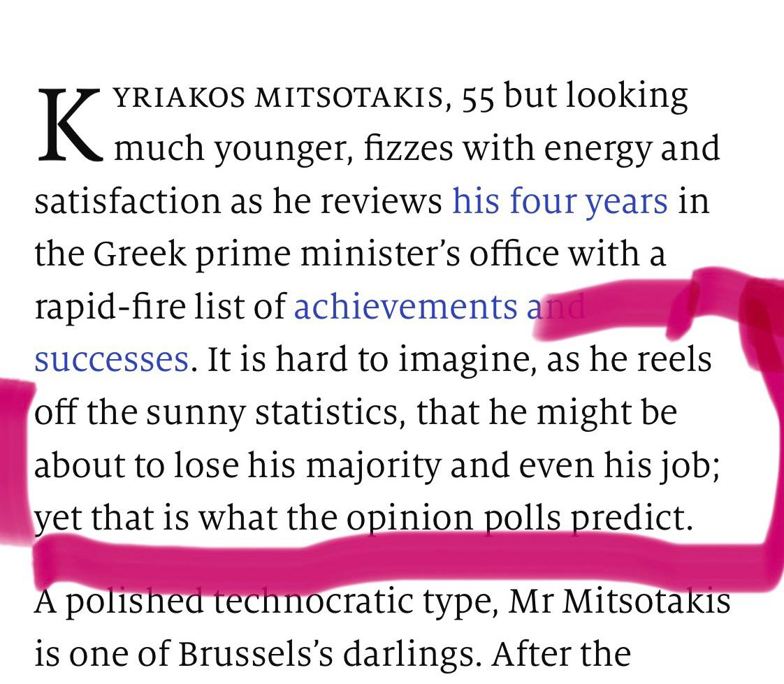
Task: Click the word "satisfaction"
Action: tap(126, 201)
